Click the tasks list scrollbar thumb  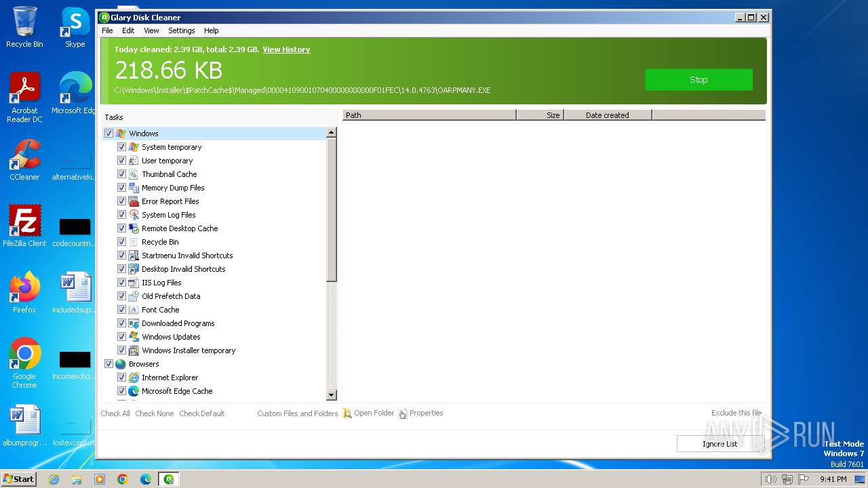(332, 210)
